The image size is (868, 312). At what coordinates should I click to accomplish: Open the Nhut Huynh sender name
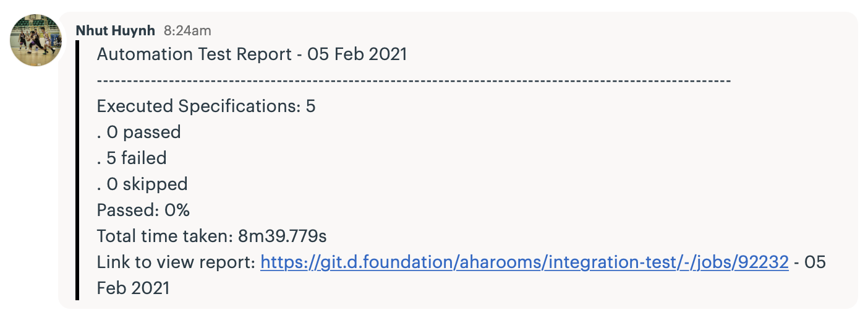coord(116,30)
